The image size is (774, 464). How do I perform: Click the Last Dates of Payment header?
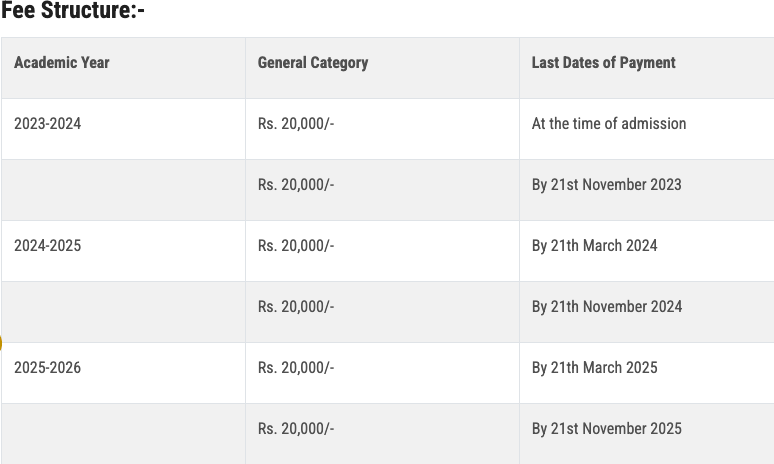tap(604, 63)
